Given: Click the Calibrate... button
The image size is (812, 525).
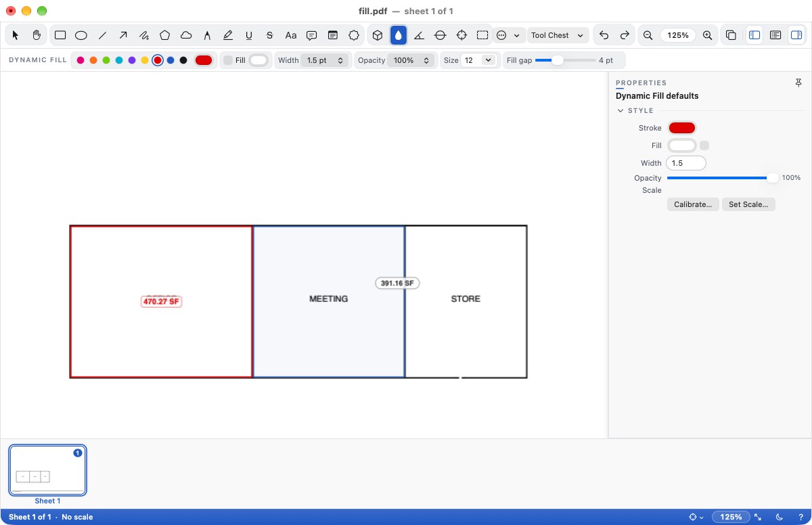Looking at the screenshot, I should pyautogui.click(x=693, y=204).
